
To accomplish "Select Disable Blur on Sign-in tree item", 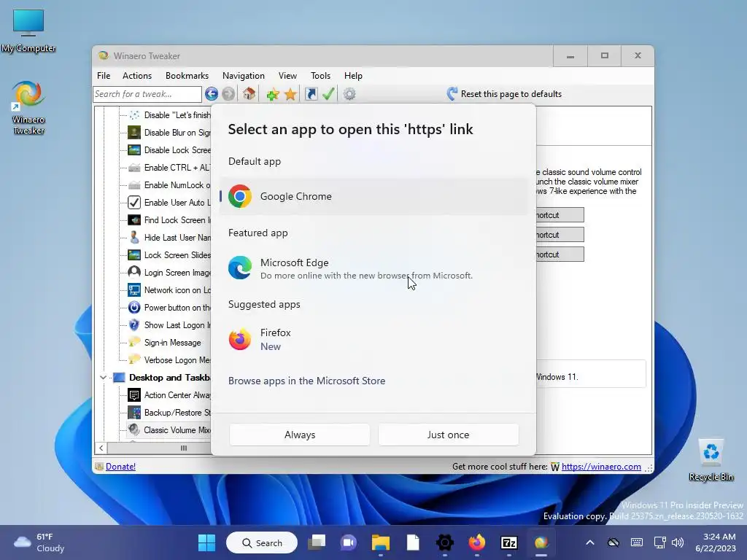I will coord(169,133).
